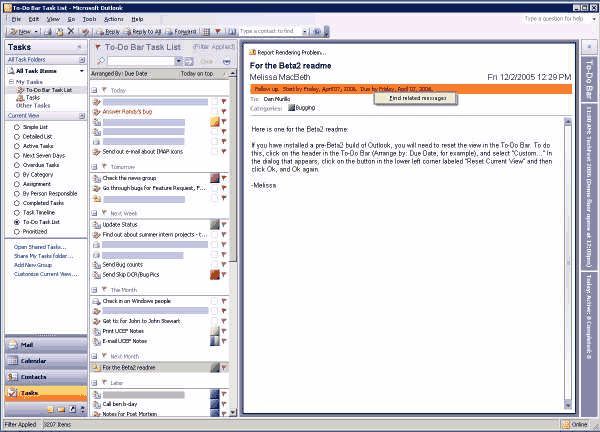Click the address book icon beside the contact search box
This screenshot has height=432, width=600.
(232, 31)
